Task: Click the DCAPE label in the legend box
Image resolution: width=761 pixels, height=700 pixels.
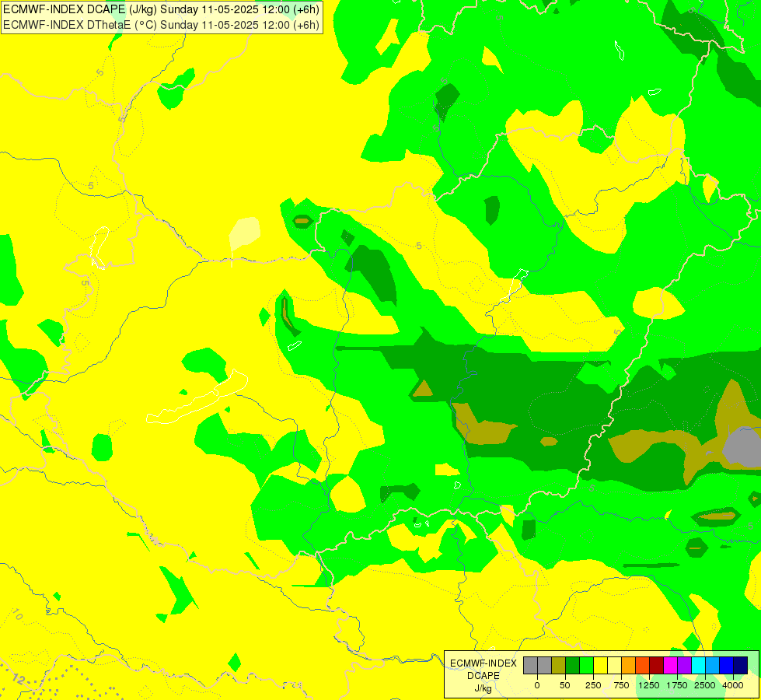Action: (x=483, y=676)
